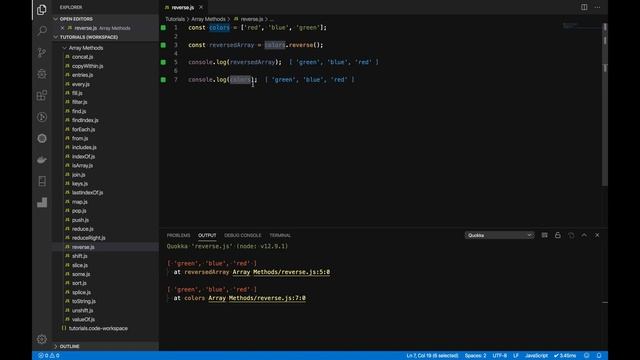
Task: Switch to the Debug Console tab
Action: coord(242,236)
